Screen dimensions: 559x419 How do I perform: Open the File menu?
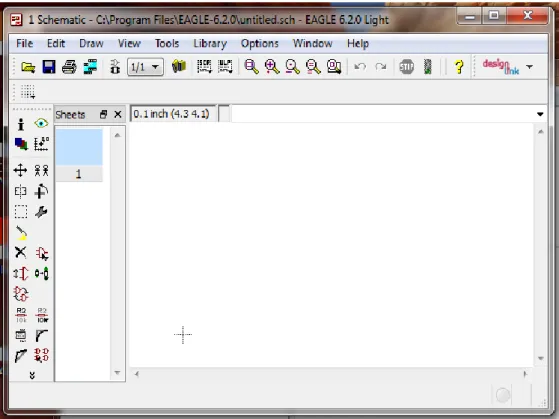tap(25, 44)
